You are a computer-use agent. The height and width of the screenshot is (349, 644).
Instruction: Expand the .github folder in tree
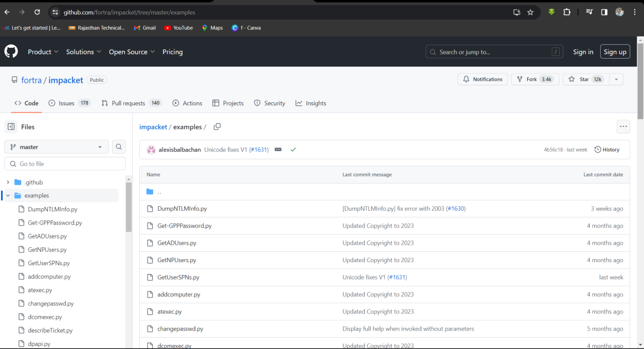click(8, 182)
